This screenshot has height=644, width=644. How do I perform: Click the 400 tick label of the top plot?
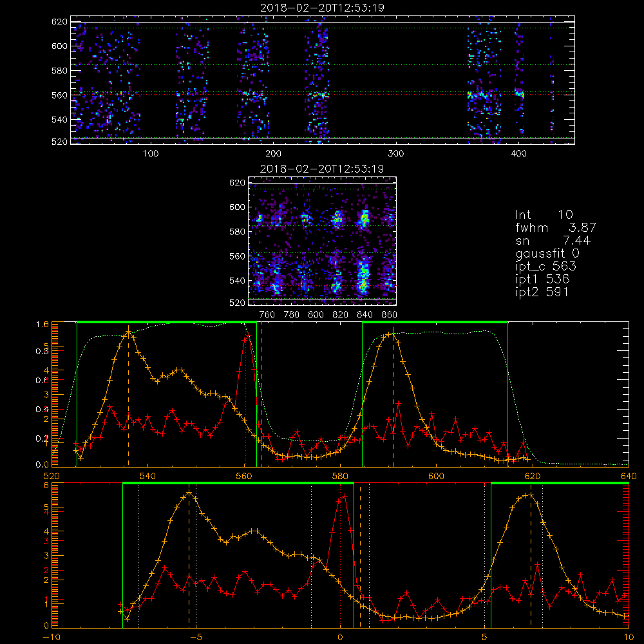(518, 154)
